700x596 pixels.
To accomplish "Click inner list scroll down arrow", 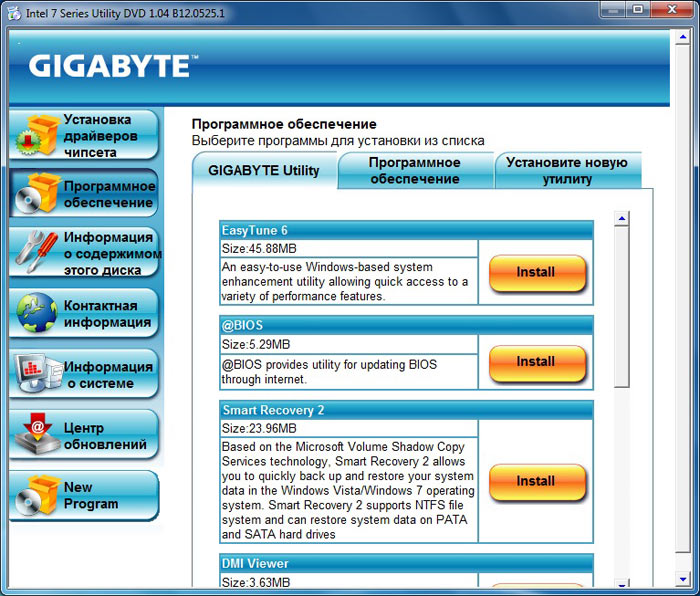I will click(x=621, y=583).
